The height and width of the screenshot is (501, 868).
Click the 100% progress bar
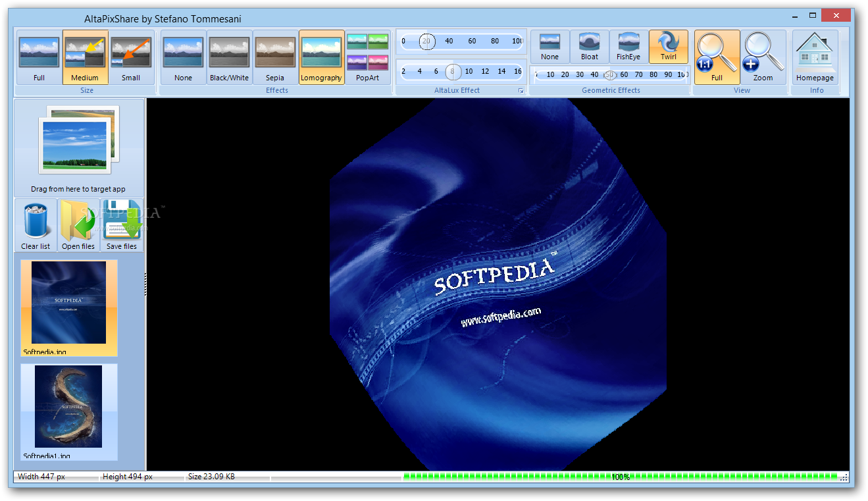click(x=621, y=477)
